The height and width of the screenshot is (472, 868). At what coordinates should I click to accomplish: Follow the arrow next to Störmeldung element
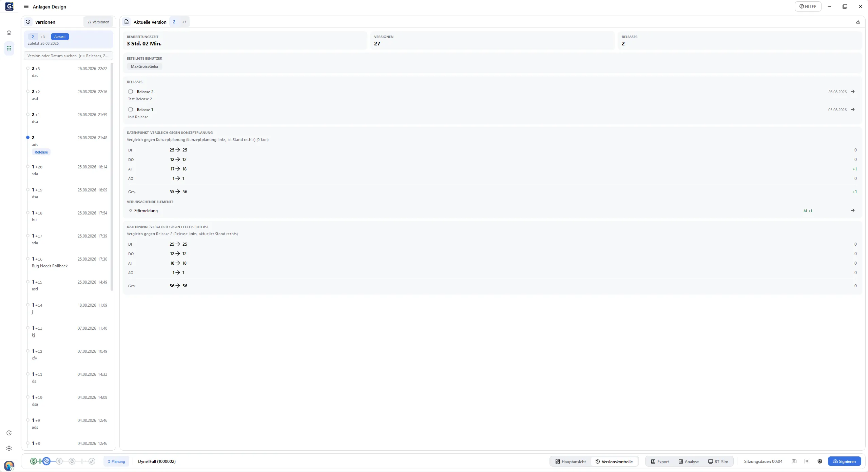(853, 211)
